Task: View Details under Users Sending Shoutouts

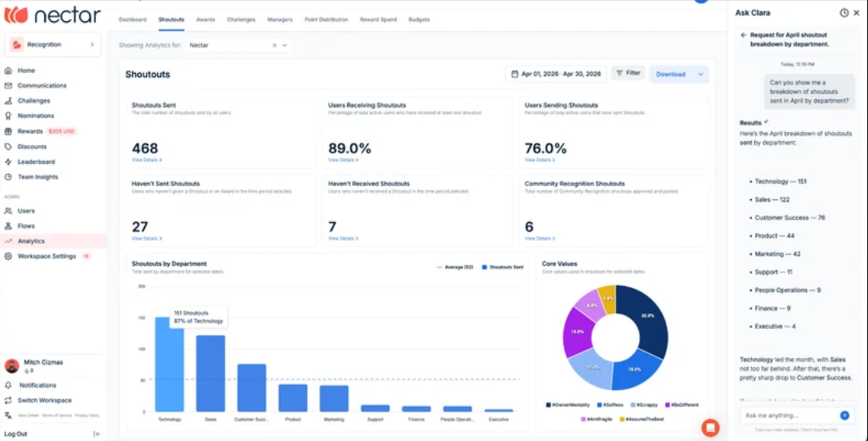Action: pyautogui.click(x=540, y=160)
